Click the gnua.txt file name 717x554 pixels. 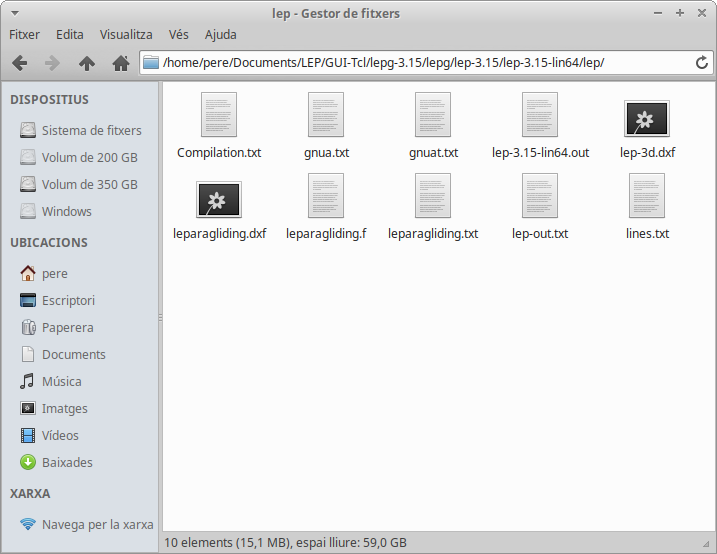tap(326, 153)
